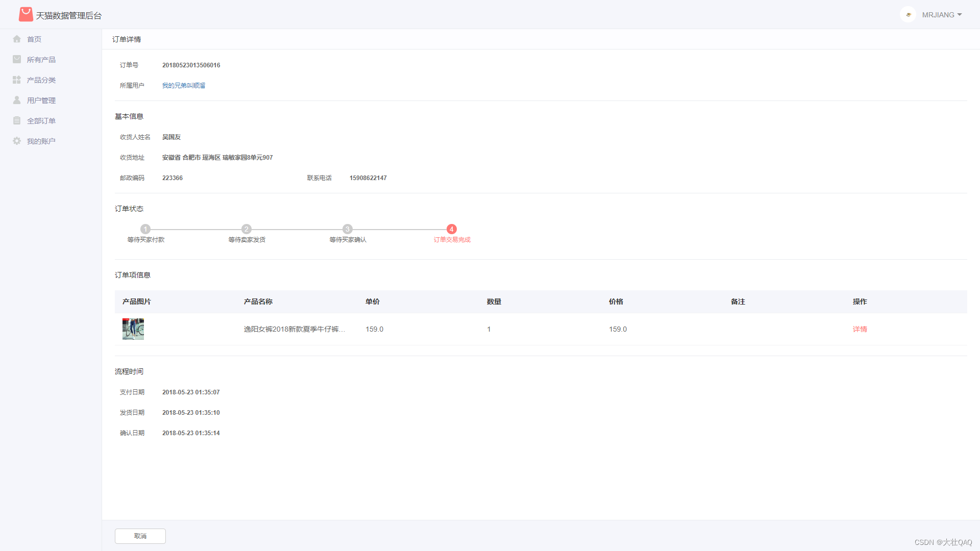Click the my account gear icon
980x551 pixels.
pos(17,141)
